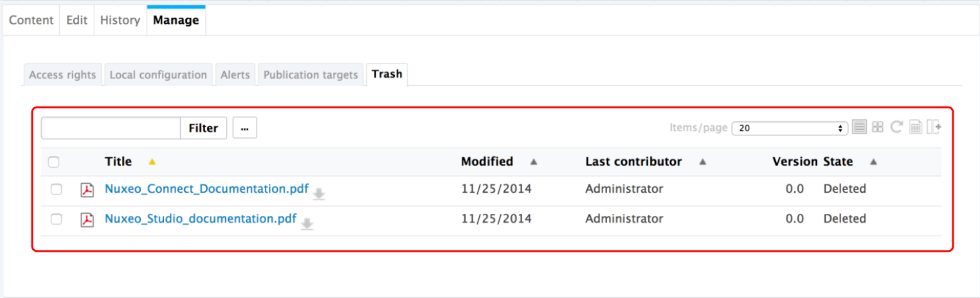Image resolution: width=980 pixels, height=298 pixels.
Task: Switch to thumbnail grid view icon
Action: tap(878, 127)
